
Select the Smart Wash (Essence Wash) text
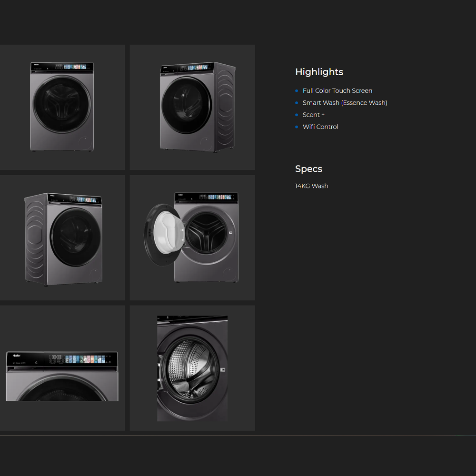click(345, 103)
